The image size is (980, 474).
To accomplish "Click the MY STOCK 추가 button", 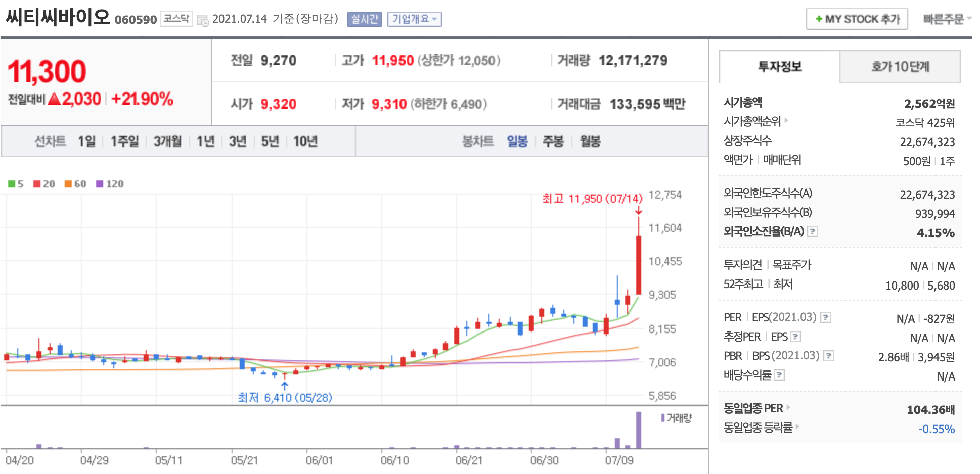I will 857,19.
